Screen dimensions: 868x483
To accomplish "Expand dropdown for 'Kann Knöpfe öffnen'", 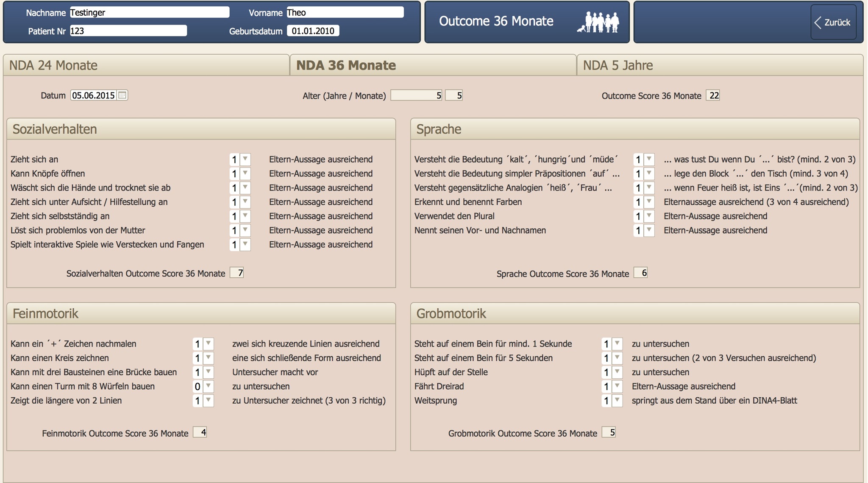I will 245,173.
